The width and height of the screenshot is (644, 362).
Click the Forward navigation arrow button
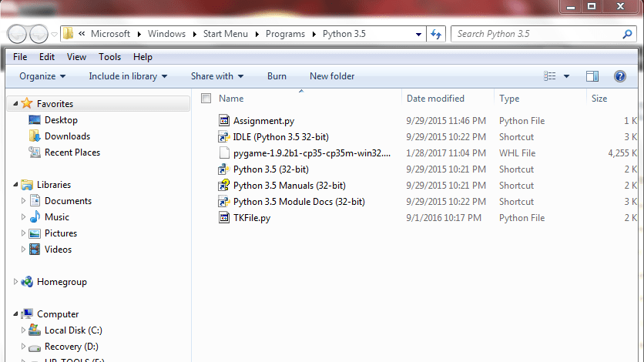pyautogui.click(x=39, y=34)
